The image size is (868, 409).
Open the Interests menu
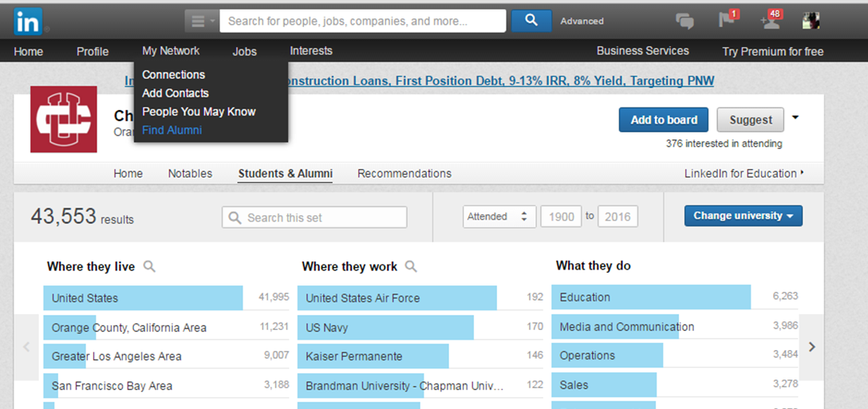(311, 51)
